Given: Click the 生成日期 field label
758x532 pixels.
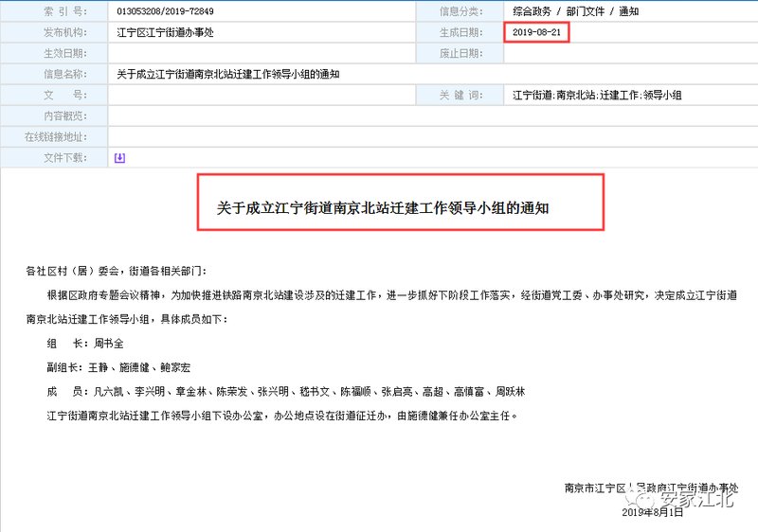Looking at the screenshot, I should (460, 32).
